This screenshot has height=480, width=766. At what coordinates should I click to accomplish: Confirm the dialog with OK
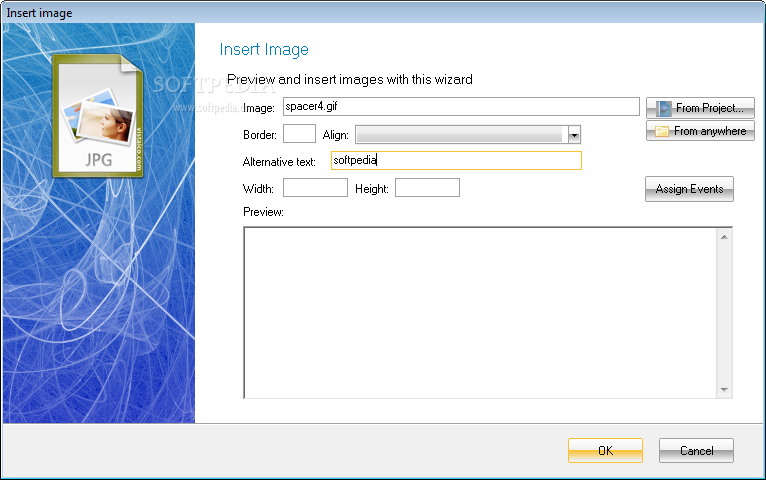605,451
